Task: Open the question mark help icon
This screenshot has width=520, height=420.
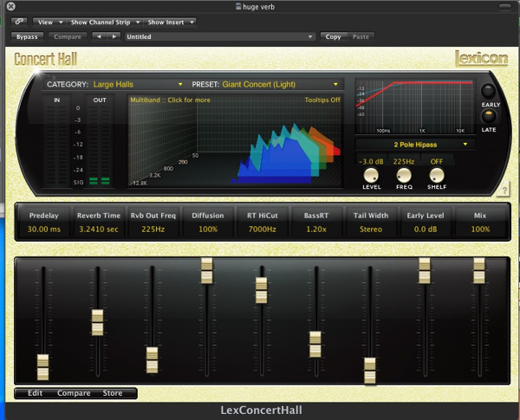Action: [504, 191]
